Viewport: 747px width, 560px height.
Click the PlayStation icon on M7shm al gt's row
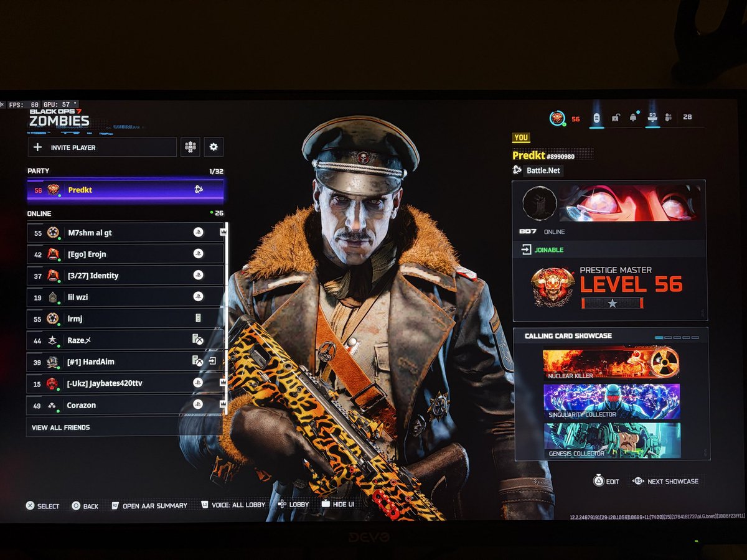coord(198,232)
